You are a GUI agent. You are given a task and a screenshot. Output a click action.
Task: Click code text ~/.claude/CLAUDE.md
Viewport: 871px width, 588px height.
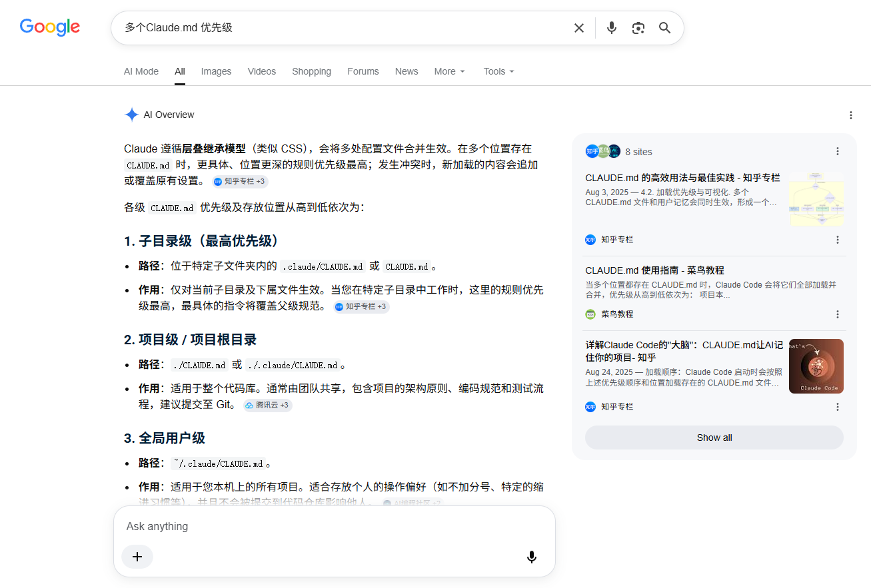[218, 463]
